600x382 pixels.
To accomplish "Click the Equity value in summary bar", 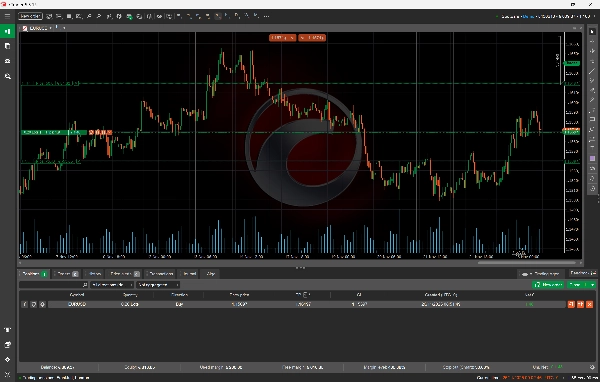I will coord(140,367).
